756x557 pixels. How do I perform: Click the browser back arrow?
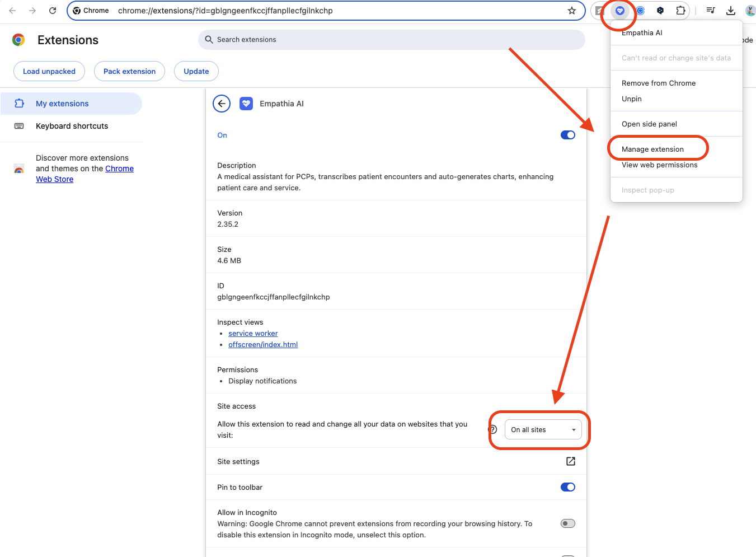click(12, 11)
